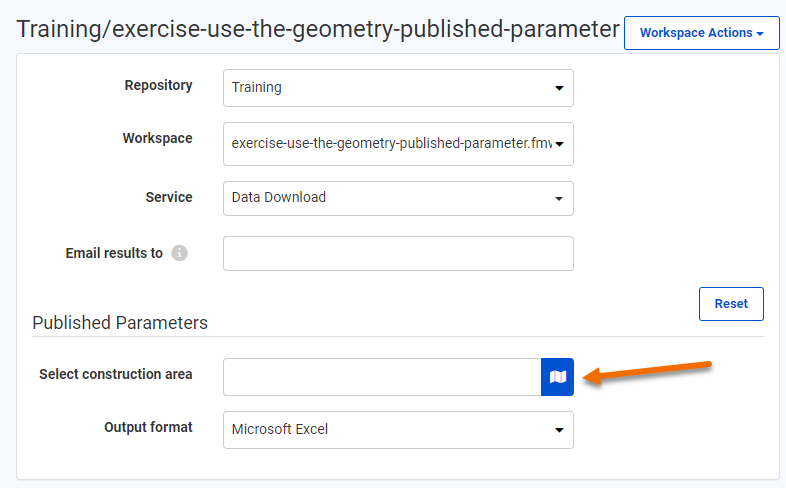Viewport: 786px width, 488px height.
Task: Click the Email results to label
Action: 114,253
